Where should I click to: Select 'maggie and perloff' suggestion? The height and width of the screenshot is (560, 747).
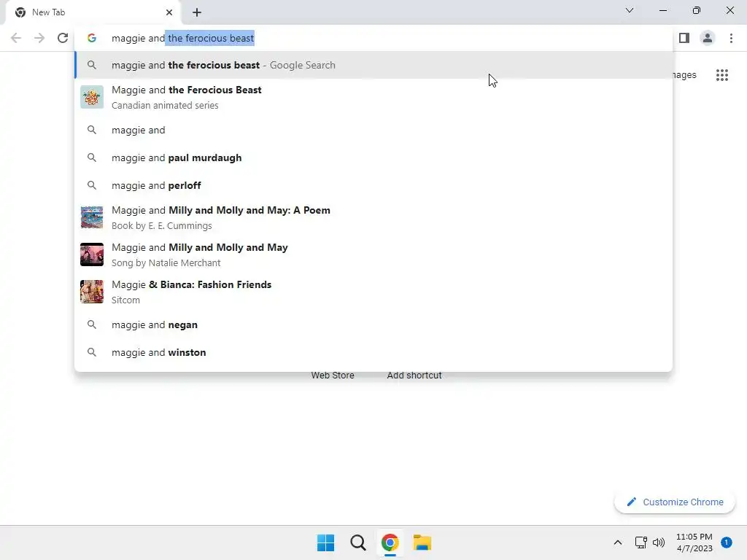tap(373, 185)
